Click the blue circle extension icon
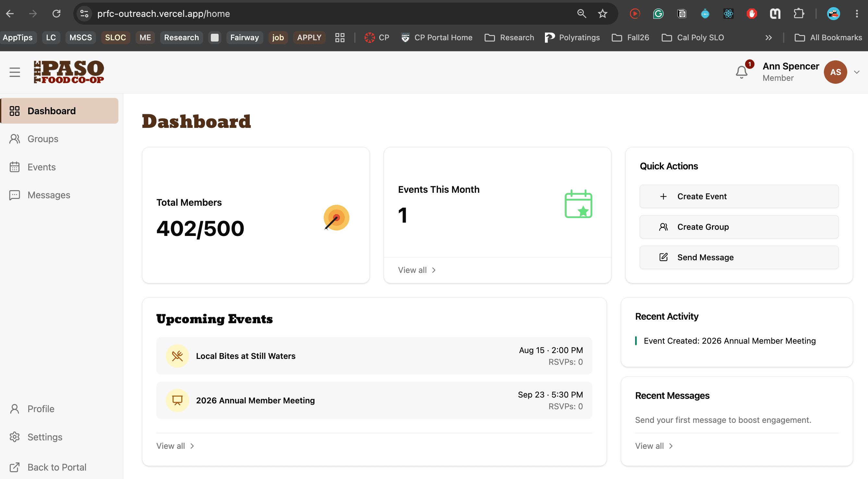The width and height of the screenshot is (868, 479). (705, 14)
